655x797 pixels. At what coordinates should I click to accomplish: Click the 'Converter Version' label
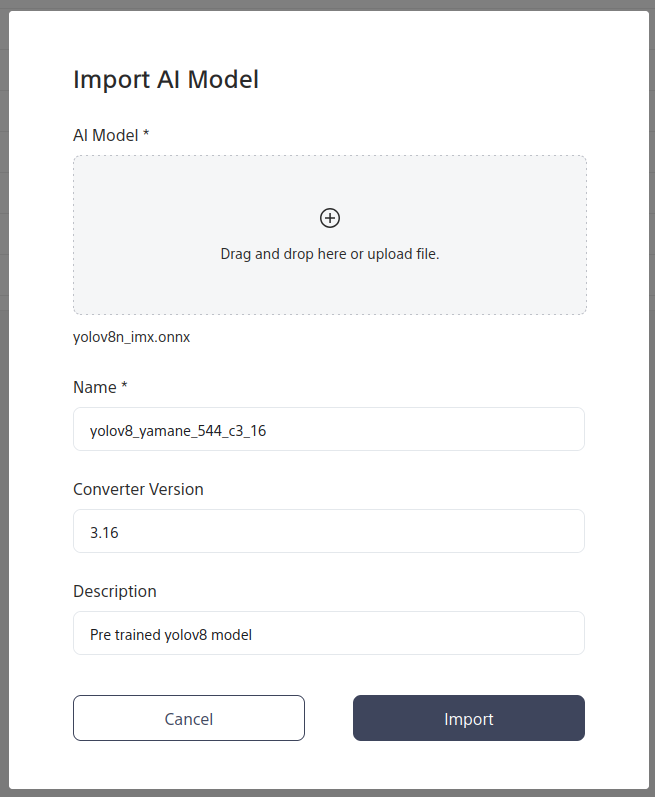point(138,489)
